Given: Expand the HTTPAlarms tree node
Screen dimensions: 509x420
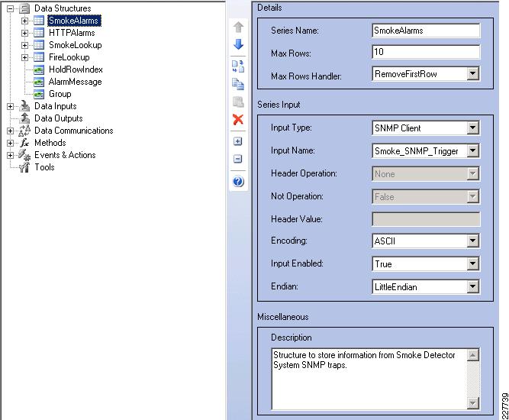Looking at the screenshot, I should (24, 33).
